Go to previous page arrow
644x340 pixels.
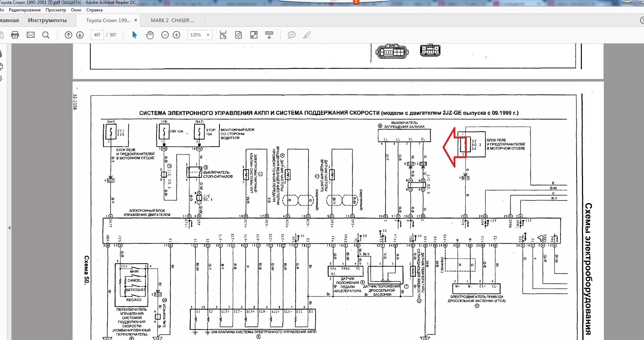pos(68,35)
